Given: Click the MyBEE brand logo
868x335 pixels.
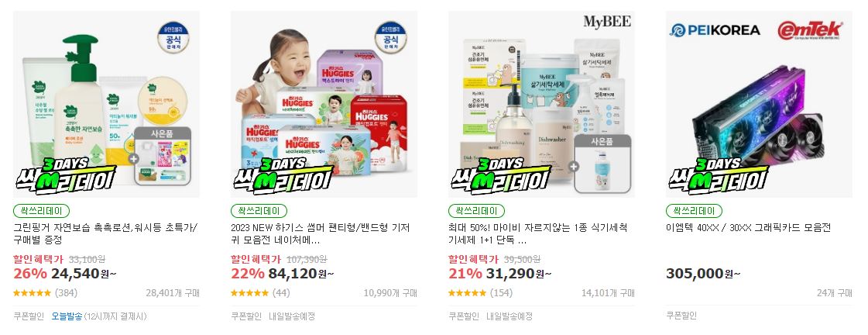Looking at the screenshot, I should click(x=607, y=22).
